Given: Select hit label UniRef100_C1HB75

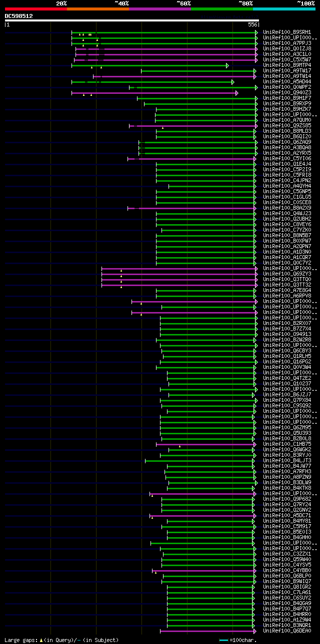Looking at the screenshot, I should click(x=287, y=444).
